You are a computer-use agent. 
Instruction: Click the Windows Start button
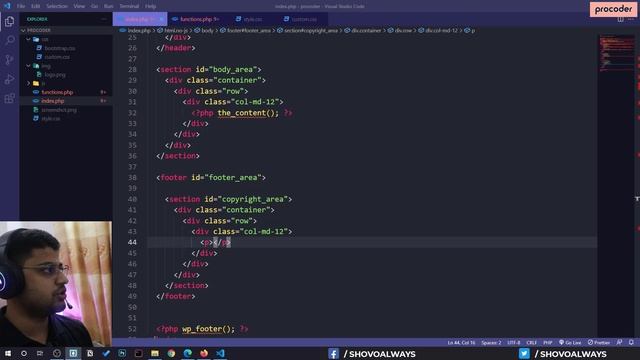[8, 353]
